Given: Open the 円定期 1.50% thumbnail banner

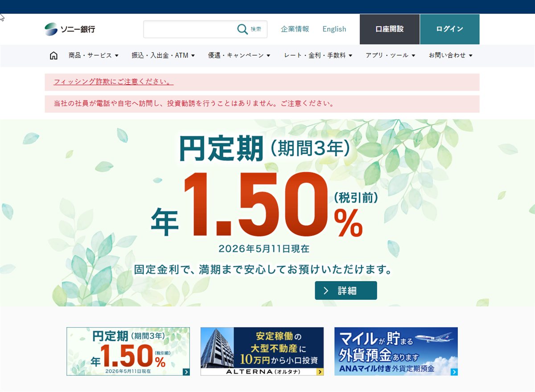Looking at the screenshot, I should pos(128,351).
